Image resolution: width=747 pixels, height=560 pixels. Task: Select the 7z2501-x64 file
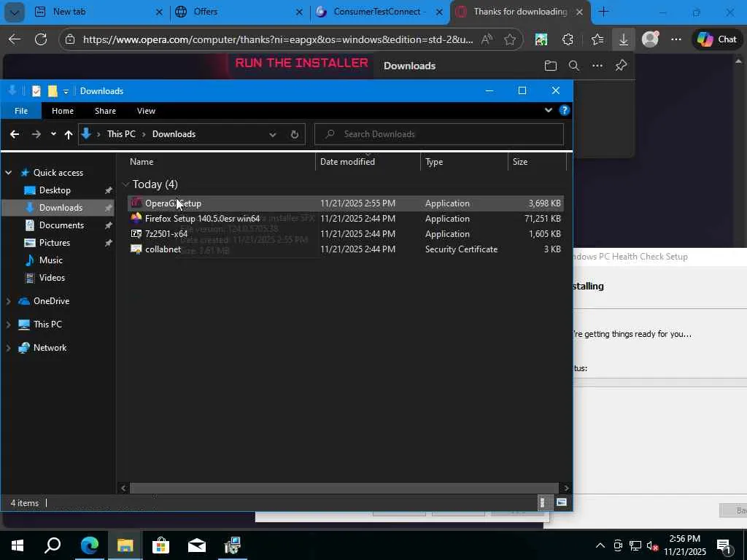(345, 234)
